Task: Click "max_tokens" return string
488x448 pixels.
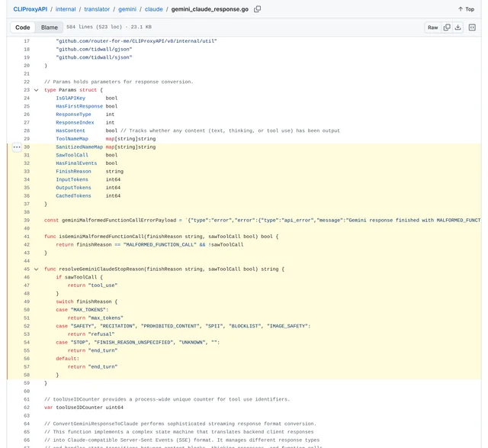Action: (106, 317)
